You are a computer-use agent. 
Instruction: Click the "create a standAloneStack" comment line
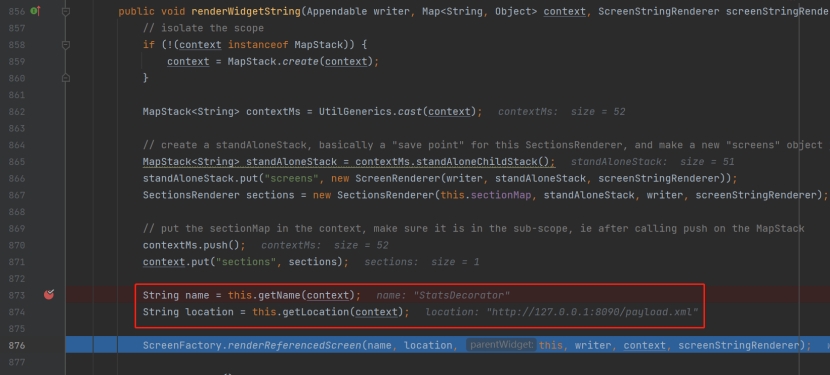[x=482, y=145]
